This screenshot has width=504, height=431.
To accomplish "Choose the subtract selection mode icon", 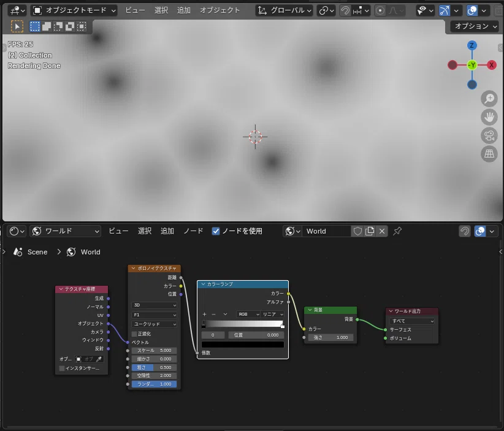I will [58, 26].
